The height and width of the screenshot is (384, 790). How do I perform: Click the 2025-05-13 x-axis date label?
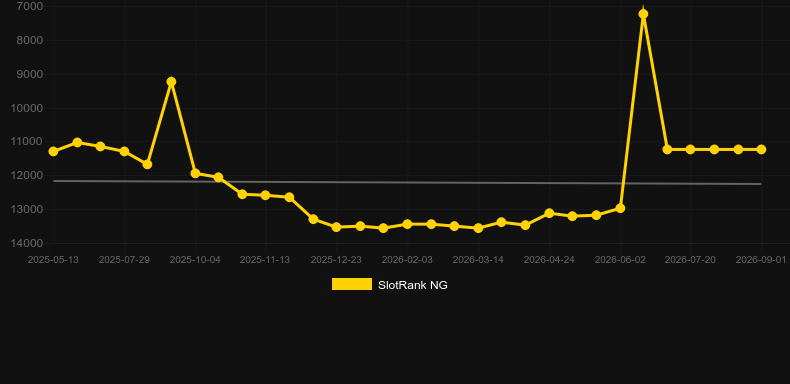53,260
